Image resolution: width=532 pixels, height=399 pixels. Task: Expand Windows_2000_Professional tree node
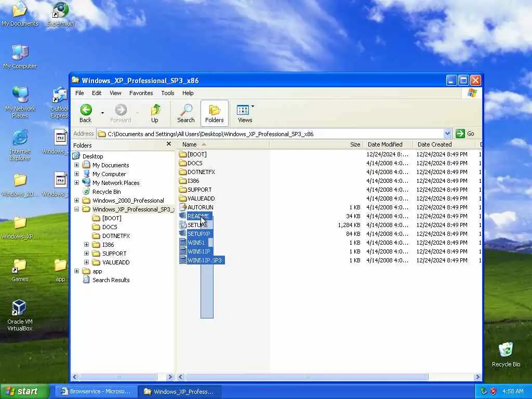click(77, 201)
